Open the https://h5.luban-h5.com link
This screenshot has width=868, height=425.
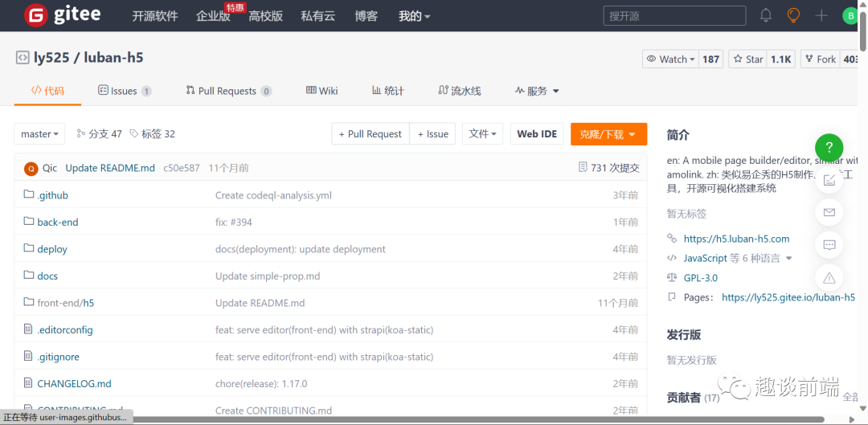736,239
